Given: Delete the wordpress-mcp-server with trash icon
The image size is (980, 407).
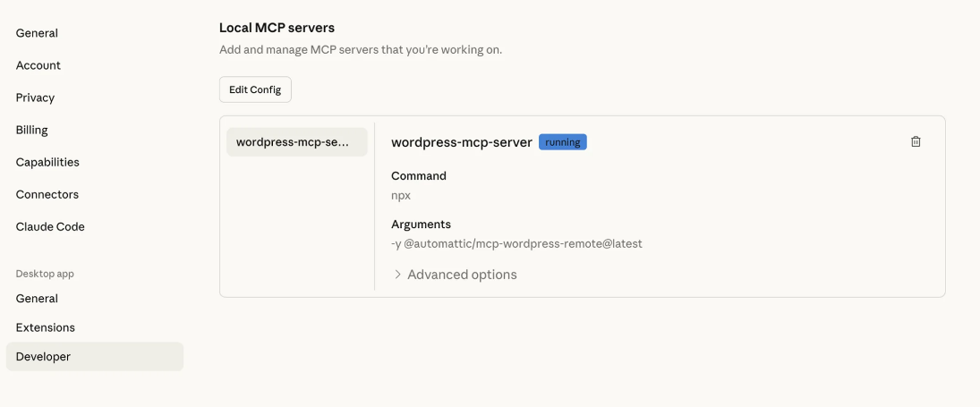Looking at the screenshot, I should (916, 141).
